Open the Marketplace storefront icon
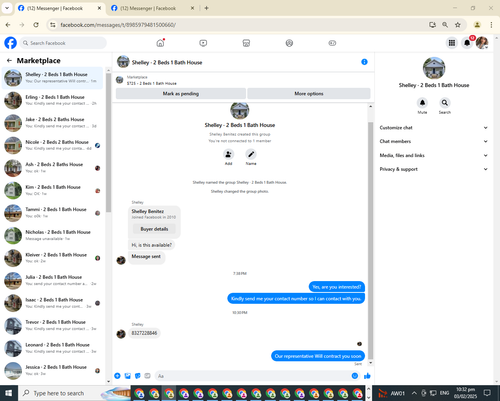500x401 pixels. click(246, 43)
